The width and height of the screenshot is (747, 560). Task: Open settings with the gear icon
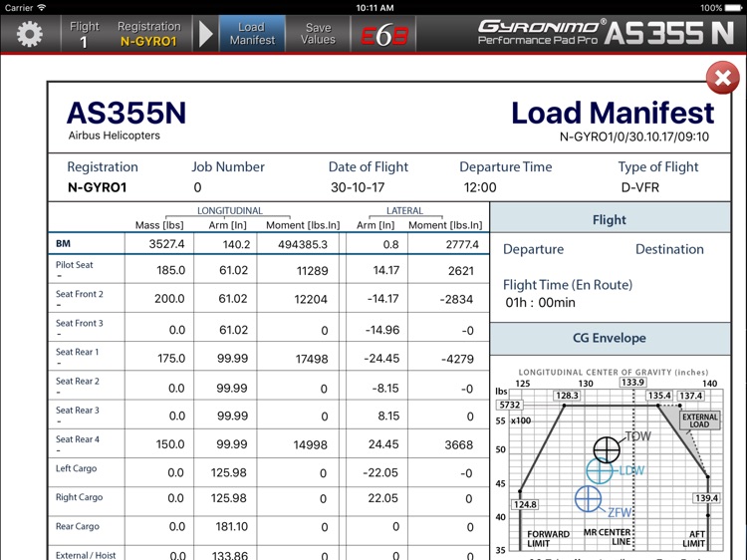pyautogui.click(x=30, y=34)
